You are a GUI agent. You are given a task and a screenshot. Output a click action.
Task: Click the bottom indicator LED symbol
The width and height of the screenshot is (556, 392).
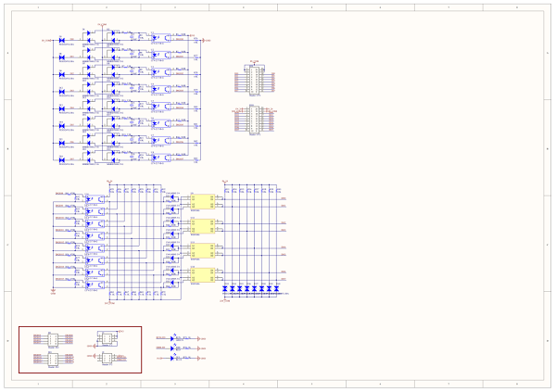point(172,359)
